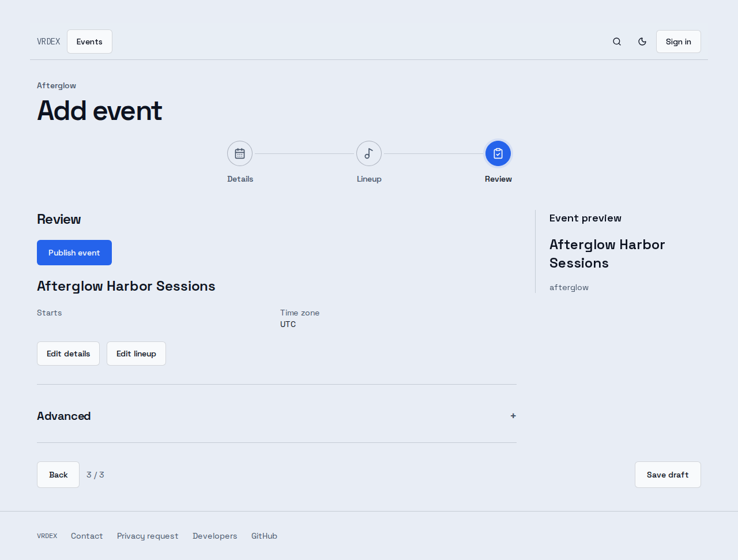This screenshot has width=738, height=560.
Task: Open the GitHub footer link
Action: pyautogui.click(x=264, y=536)
